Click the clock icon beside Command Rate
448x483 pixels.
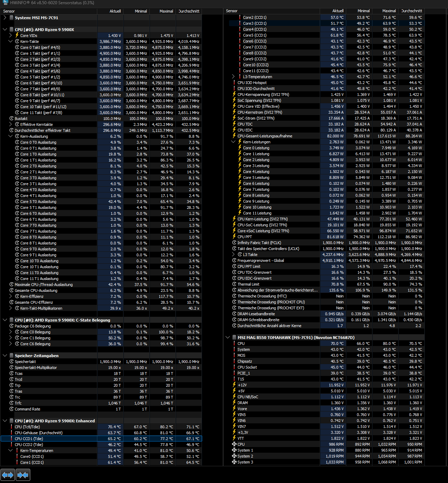tap(11, 409)
